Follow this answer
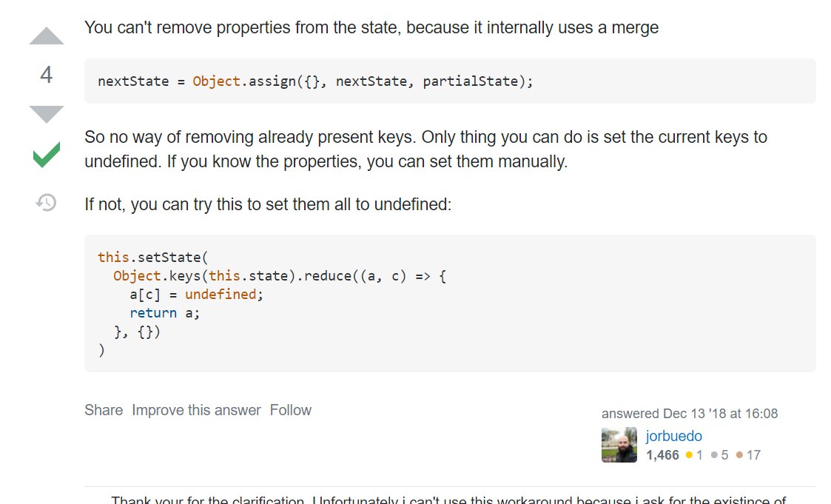 click(290, 410)
